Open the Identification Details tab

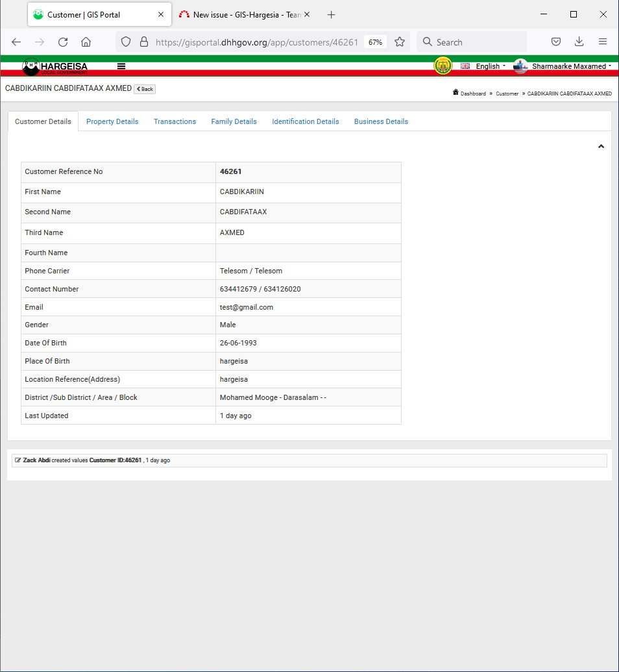point(306,121)
